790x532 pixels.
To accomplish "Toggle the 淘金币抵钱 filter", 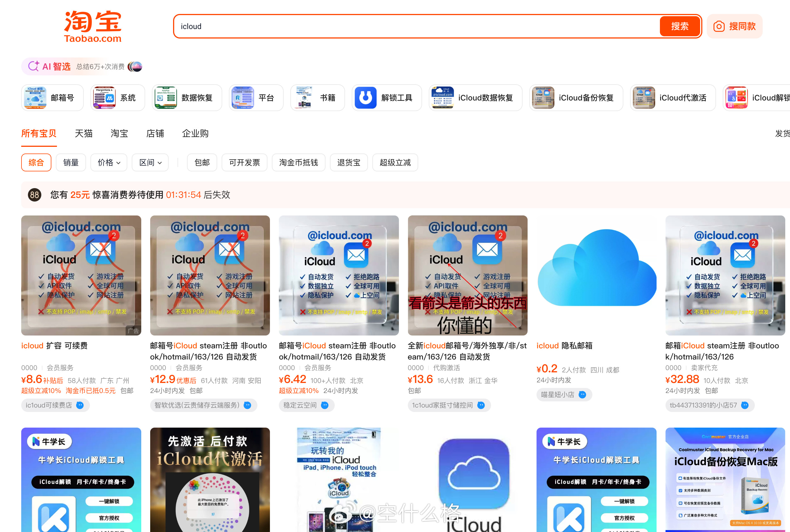I will (x=299, y=162).
